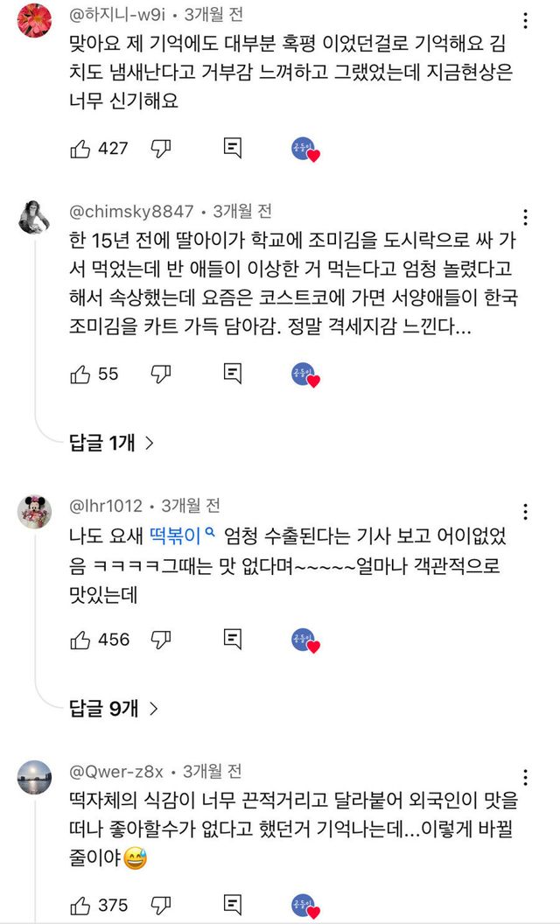Open three-dot menu on @lhr1012's comment

[525, 511]
